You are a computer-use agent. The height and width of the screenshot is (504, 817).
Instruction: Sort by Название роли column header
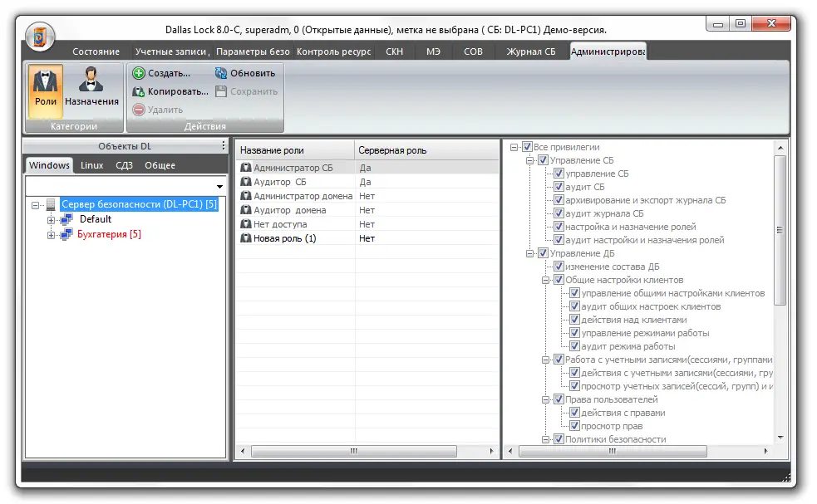(295, 150)
